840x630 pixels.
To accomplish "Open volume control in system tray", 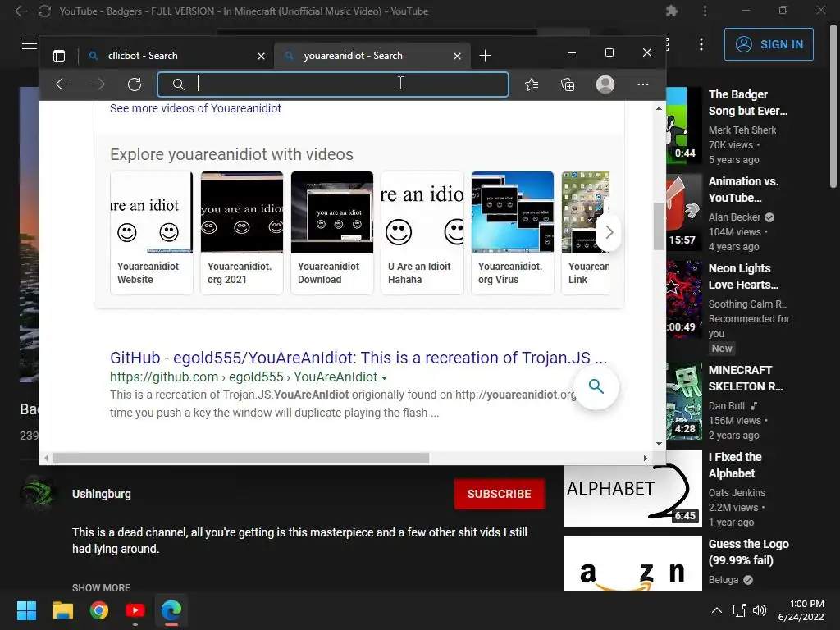I will [x=760, y=610].
